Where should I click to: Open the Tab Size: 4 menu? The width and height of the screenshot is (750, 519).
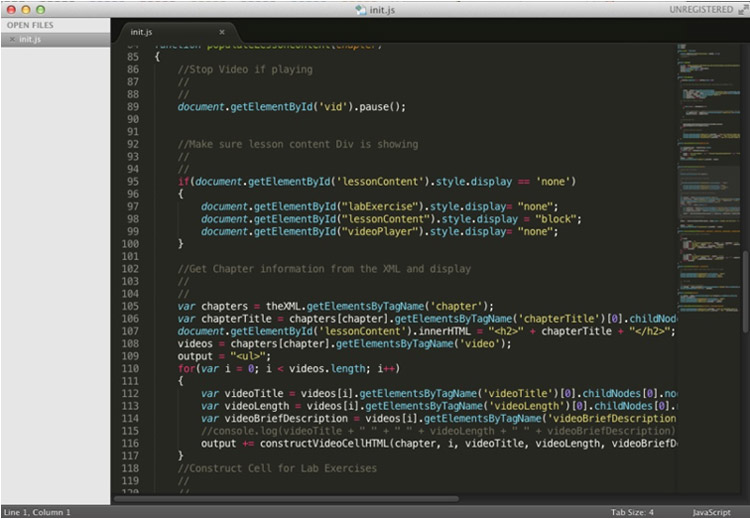(x=632, y=512)
